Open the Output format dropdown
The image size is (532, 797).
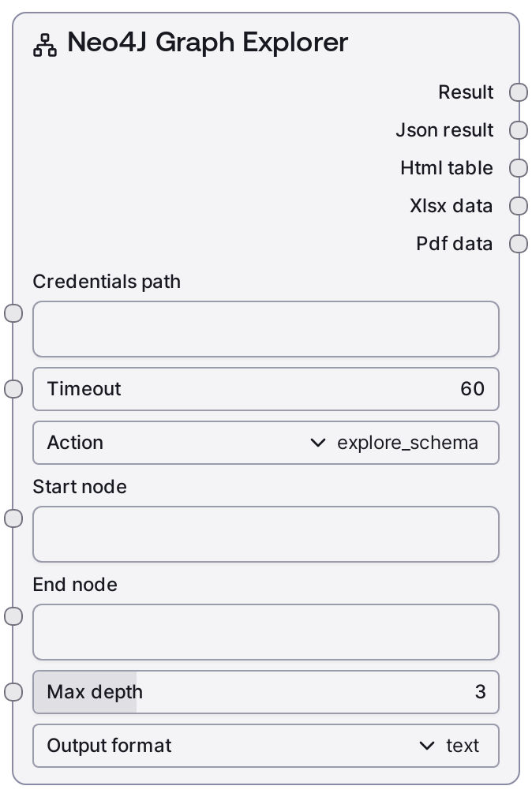tap(265, 746)
